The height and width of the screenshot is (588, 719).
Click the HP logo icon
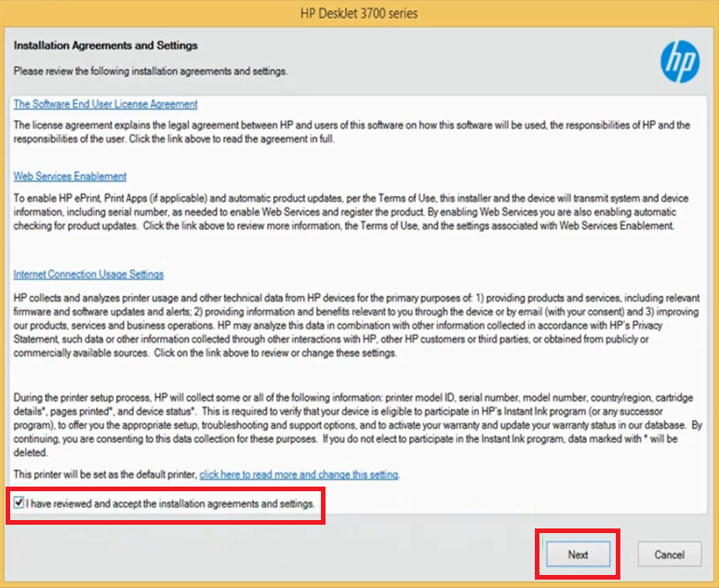pyautogui.click(x=680, y=61)
